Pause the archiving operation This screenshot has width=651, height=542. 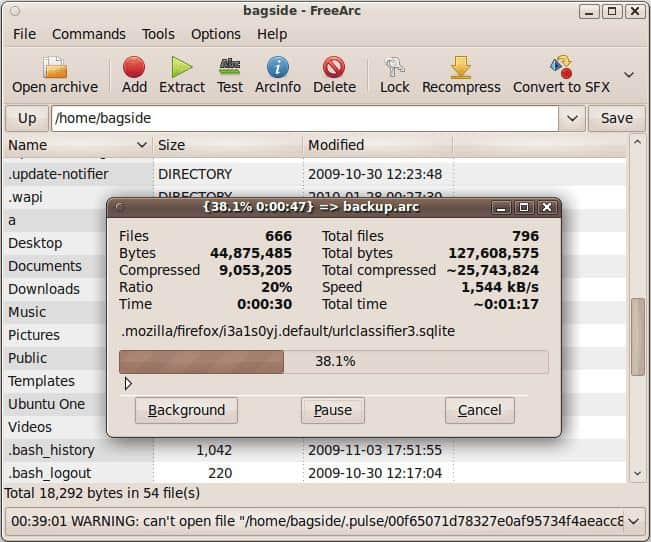[333, 410]
